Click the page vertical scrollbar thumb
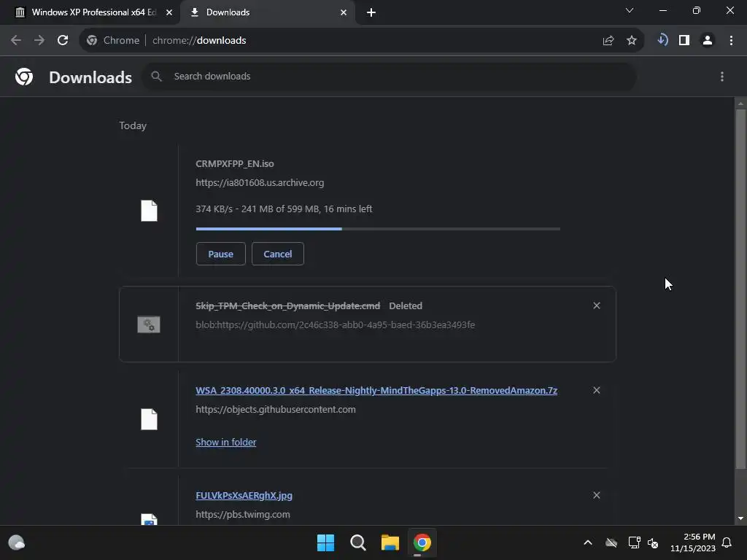The height and width of the screenshot is (560, 747). coord(740,289)
